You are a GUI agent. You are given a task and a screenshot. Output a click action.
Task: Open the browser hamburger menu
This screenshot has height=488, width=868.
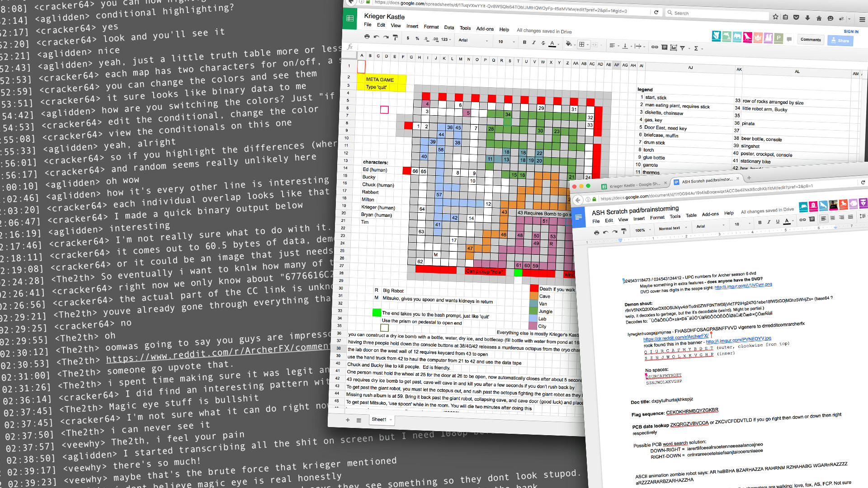[862, 20]
